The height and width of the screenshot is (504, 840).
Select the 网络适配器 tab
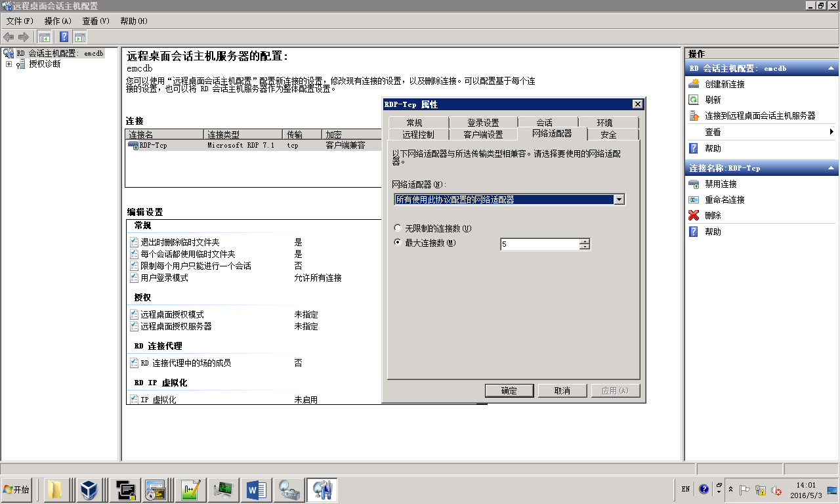tap(552, 133)
